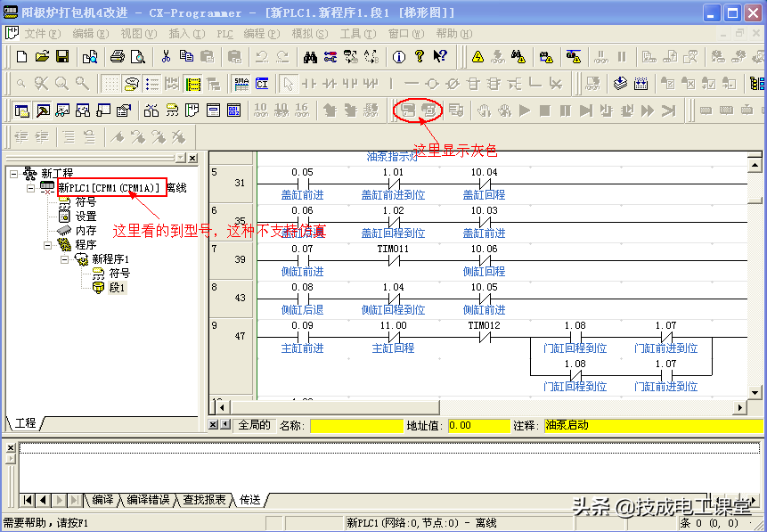Select contact TIM011 in rung 7
This screenshot has height=532, width=767.
393,261
